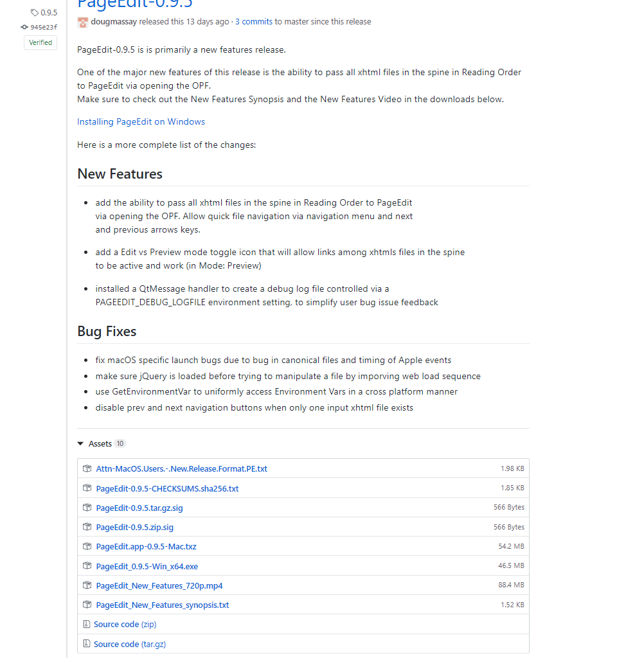
Task: Click package icon beside PageEdit.app-0.9.5-Mac.txz
Action: pos(87,546)
